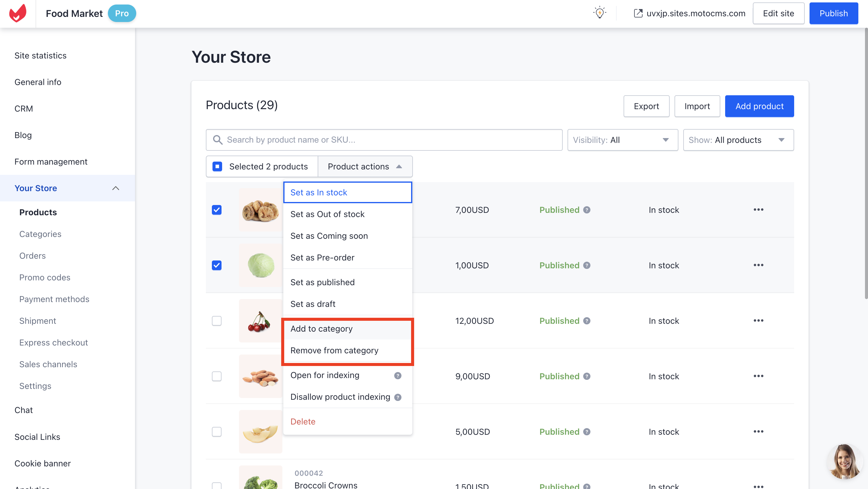Open more options for 7,00USD product
Viewport: 868px width, 489px height.
click(x=758, y=210)
